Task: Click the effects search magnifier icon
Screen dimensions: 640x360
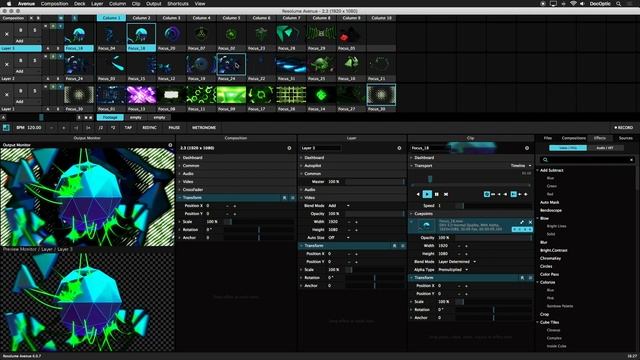Action: [x=545, y=160]
